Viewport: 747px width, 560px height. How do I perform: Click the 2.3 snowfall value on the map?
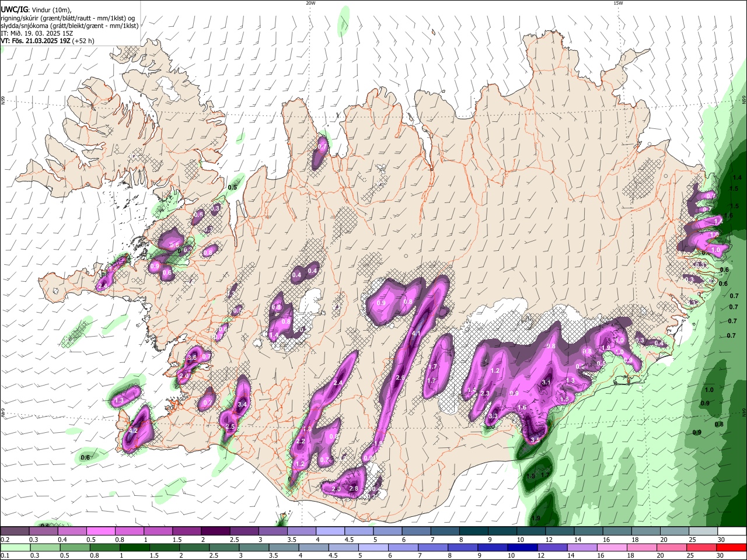pyautogui.click(x=485, y=394)
